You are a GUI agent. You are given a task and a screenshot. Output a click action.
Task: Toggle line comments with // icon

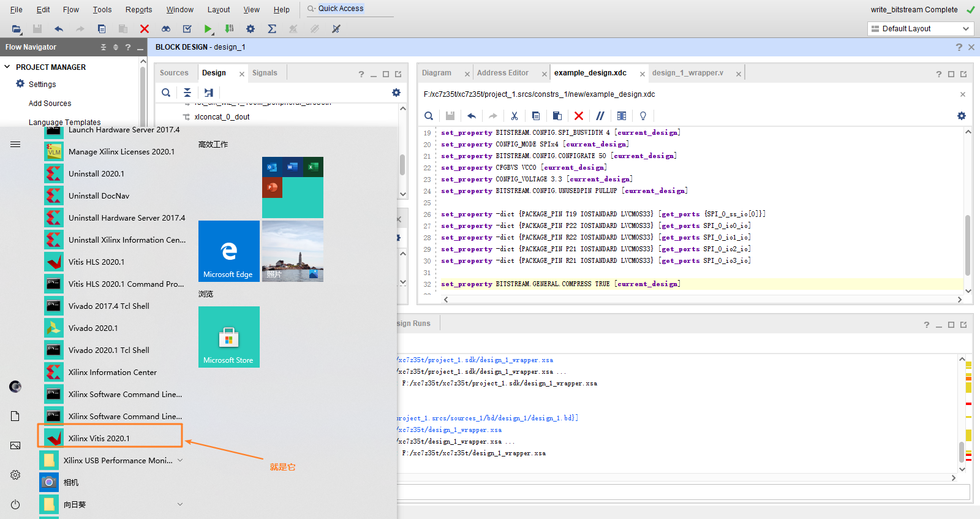click(600, 116)
